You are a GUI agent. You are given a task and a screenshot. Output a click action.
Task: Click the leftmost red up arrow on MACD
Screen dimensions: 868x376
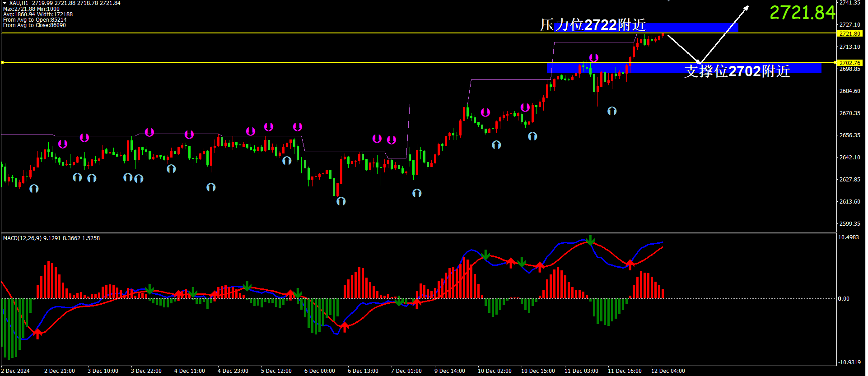[37, 334]
